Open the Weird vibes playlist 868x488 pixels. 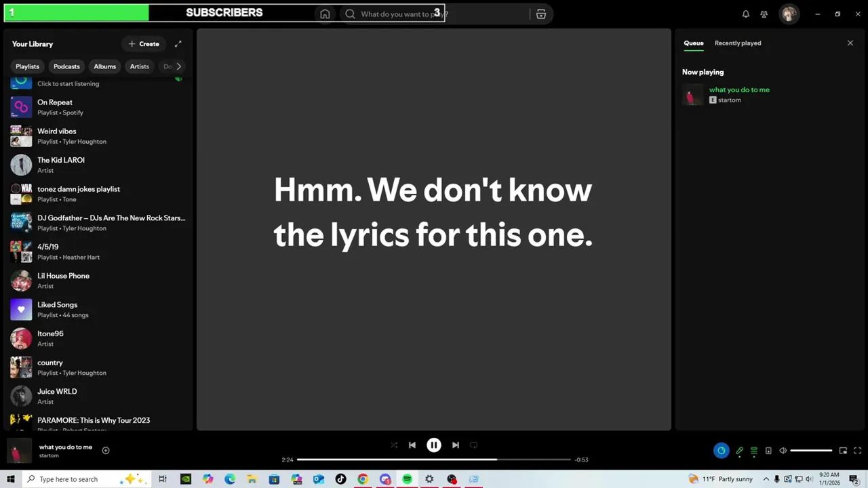point(98,136)
